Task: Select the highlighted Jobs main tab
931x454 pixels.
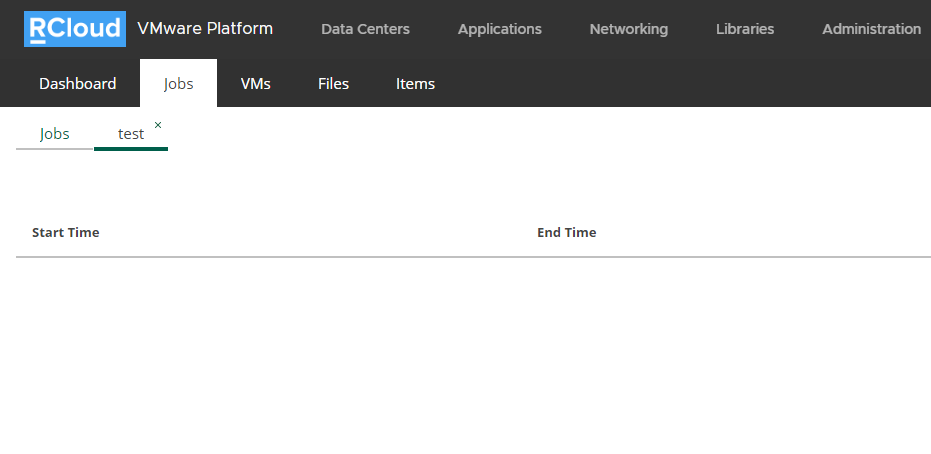Action: pos(179,84)
